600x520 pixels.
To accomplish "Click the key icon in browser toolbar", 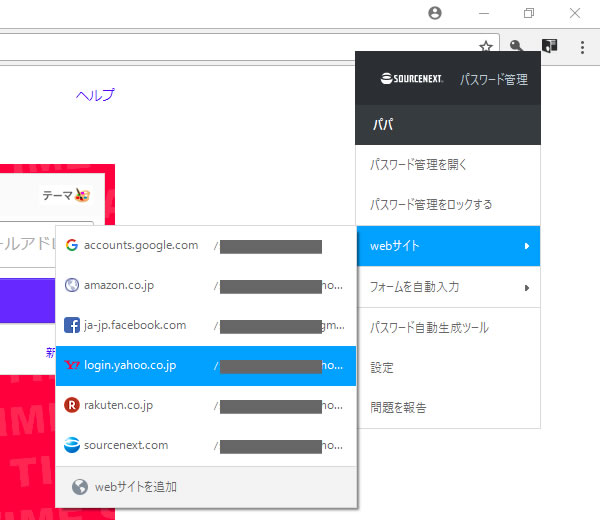I will click(516, 46).
